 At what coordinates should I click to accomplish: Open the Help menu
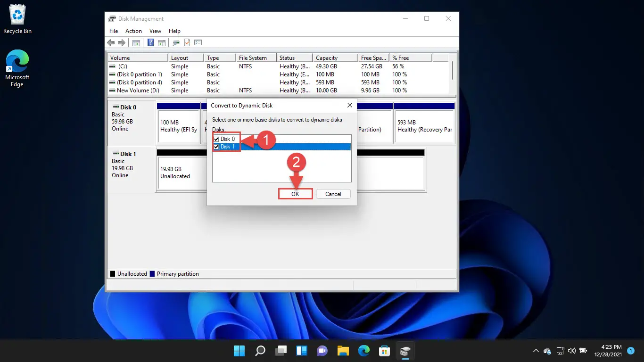174,31
